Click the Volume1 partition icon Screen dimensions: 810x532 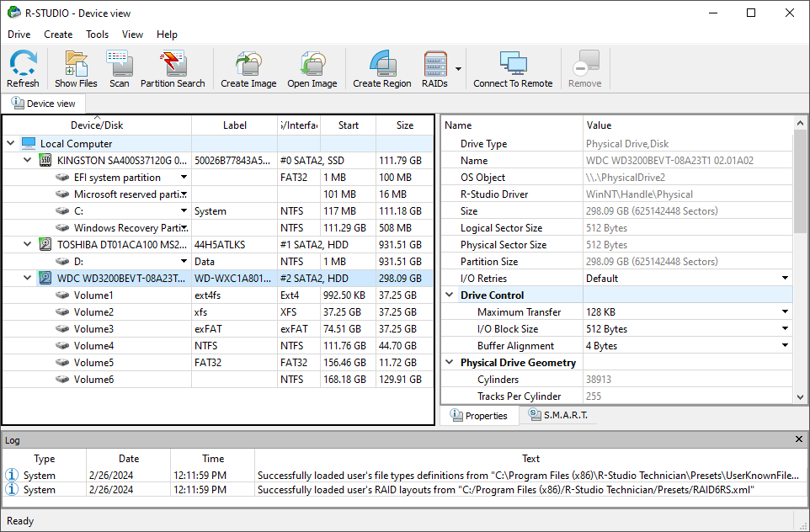coord(62,295)
